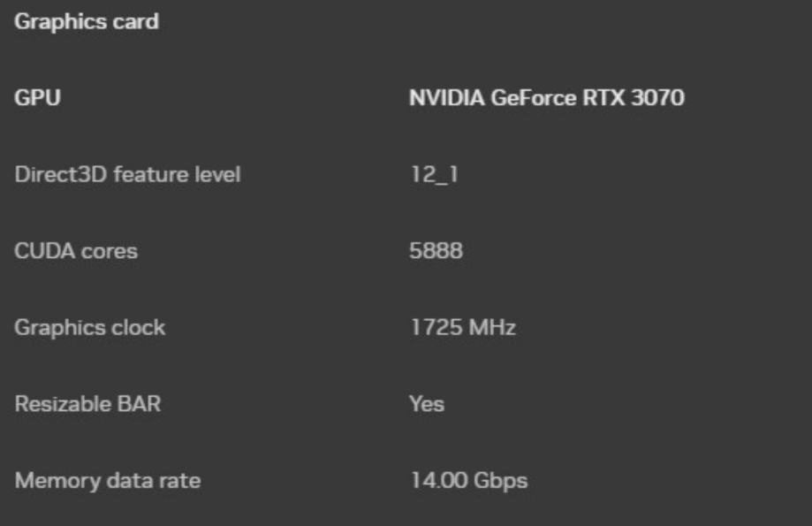This screenshot has height=526, width=812.
Task: Select the Resizable BAR label
Action: tap(87, 404)
